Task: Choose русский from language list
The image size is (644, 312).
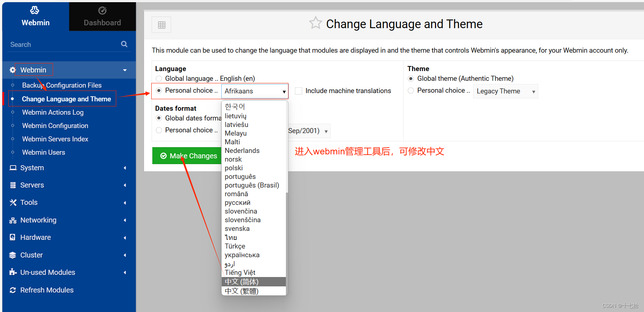Action: click(x=253, y=202)
